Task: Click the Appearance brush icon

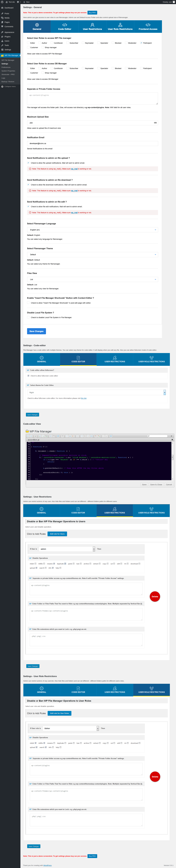Action: pyautogui.click(x=2, y=32)
